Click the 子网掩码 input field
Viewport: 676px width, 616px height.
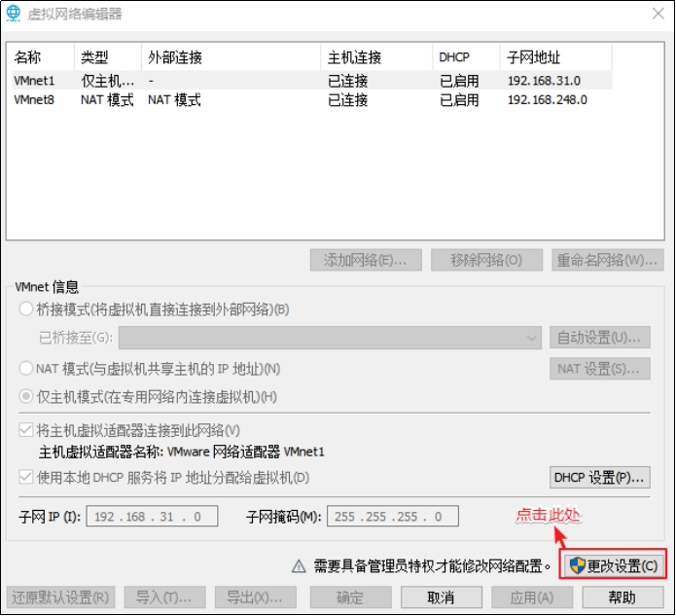393,516
